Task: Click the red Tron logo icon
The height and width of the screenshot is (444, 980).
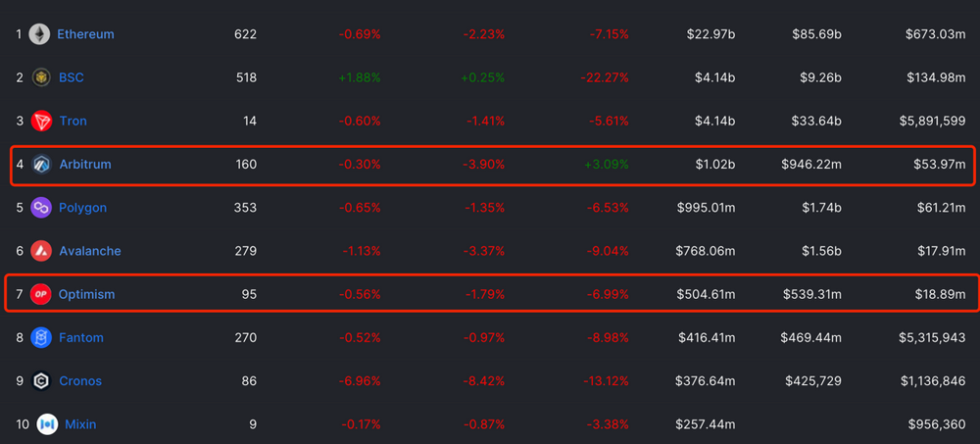Action: pyautogui.click(x=40, y=122)
